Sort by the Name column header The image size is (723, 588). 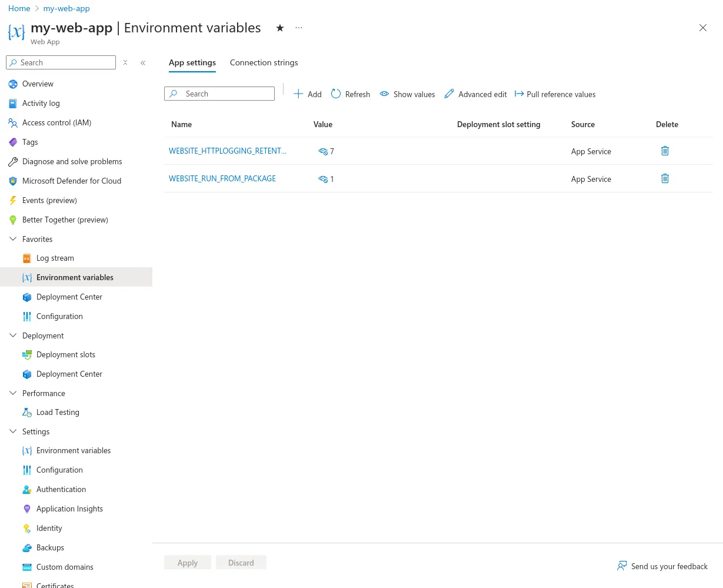click(181, 124)
